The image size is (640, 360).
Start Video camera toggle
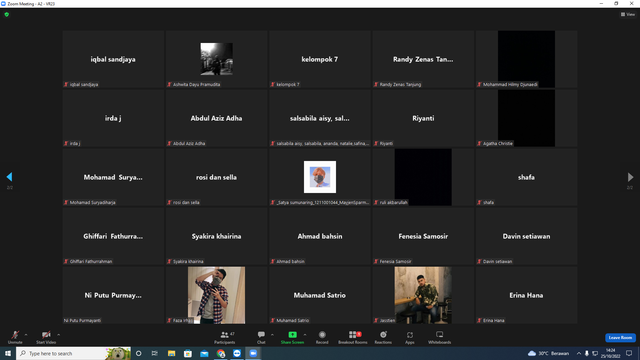[x=46, y=337]
